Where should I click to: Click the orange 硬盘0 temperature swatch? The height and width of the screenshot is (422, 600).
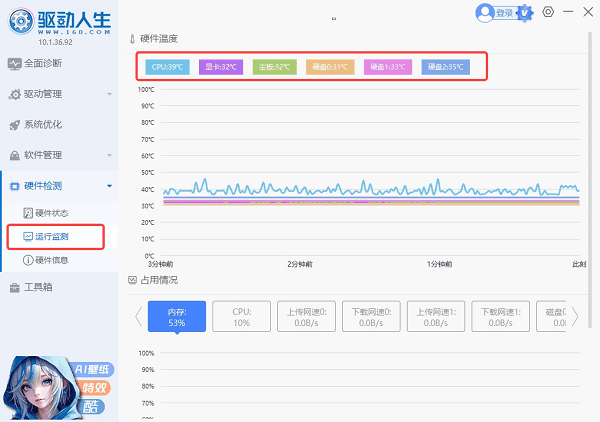tap(329, 67)
